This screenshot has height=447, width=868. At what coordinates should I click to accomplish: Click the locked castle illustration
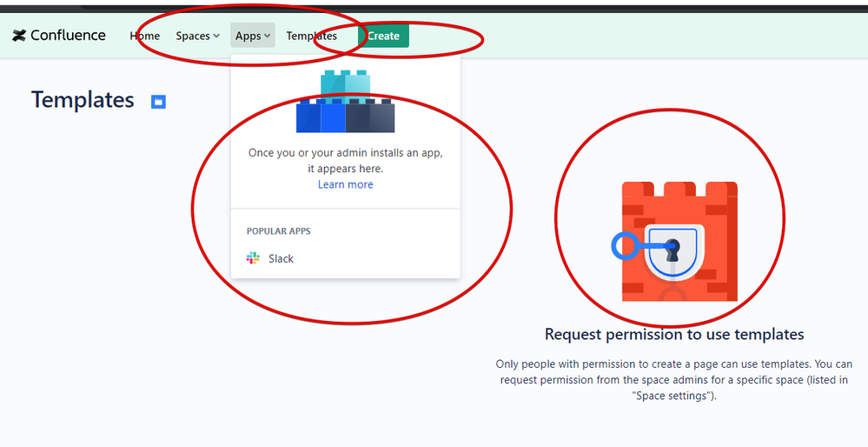(x=674, y=242)
